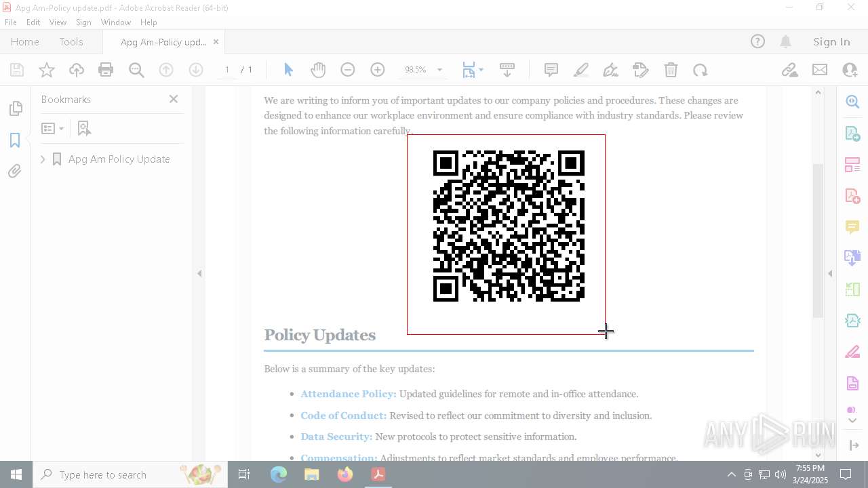This screenshot has height=488, width=868.
Task: Switch to the Tools tab
Action: click(71, 41)
